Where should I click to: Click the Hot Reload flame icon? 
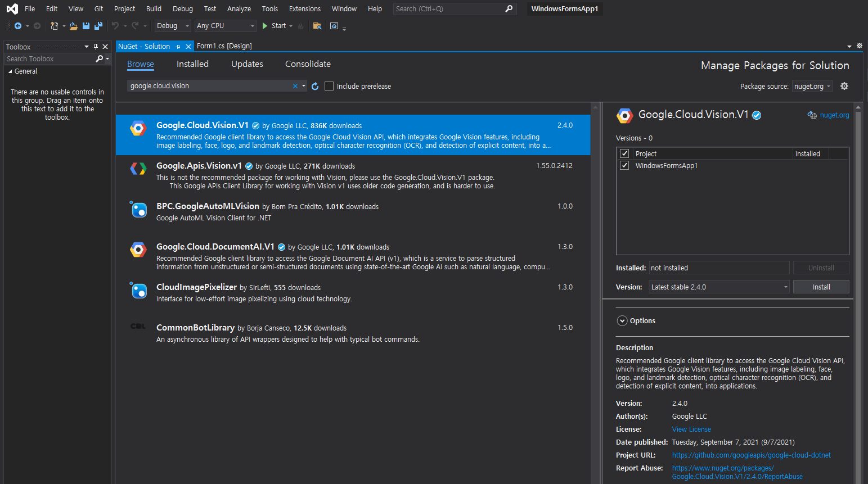[x=301, y=26]
